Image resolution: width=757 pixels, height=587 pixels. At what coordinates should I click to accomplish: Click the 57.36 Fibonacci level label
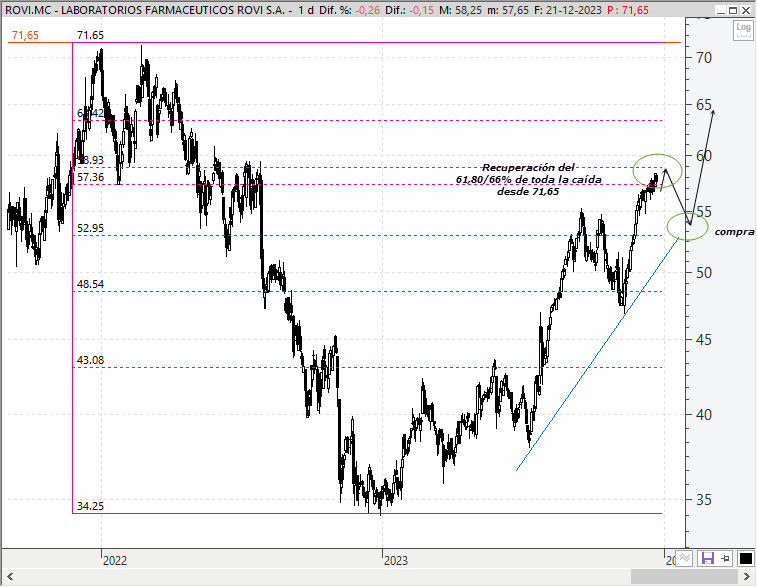click(x=90, y=177)
